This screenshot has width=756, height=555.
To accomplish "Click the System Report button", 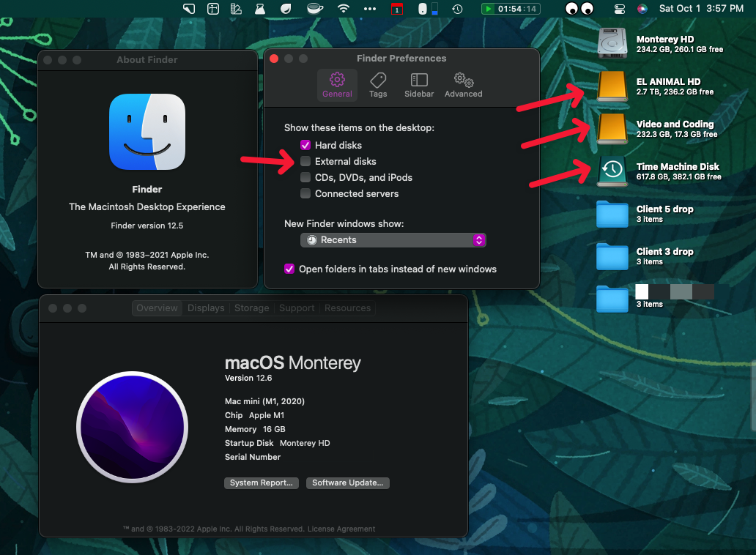I will (262, 483).
